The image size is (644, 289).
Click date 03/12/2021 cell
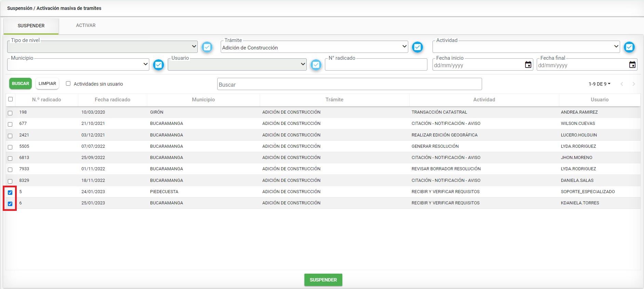[x=93, y=135]
